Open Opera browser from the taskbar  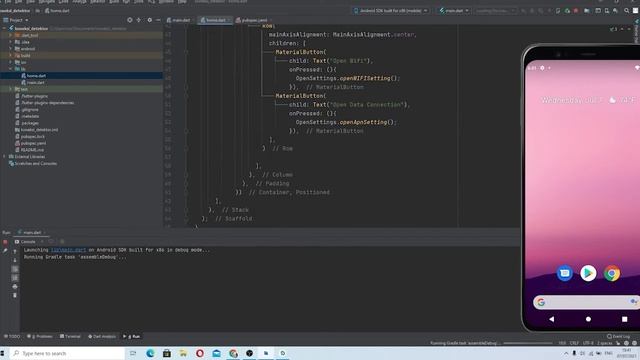click(x=200, y=353)
